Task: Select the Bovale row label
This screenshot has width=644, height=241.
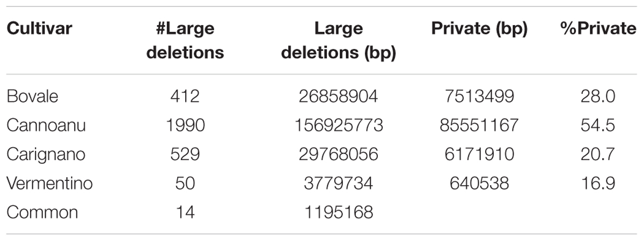Action: click(33, 96)
